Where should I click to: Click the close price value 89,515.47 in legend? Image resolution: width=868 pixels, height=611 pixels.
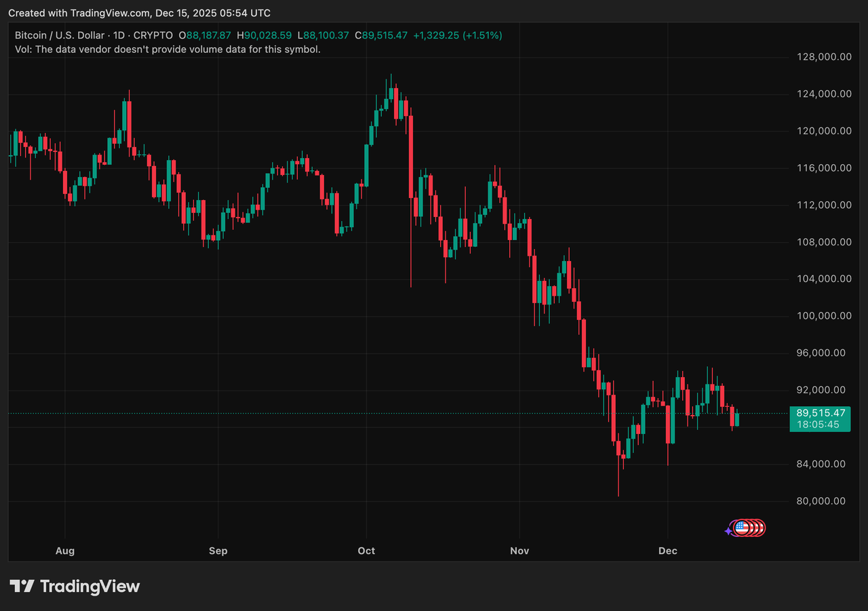click(384, 35)
